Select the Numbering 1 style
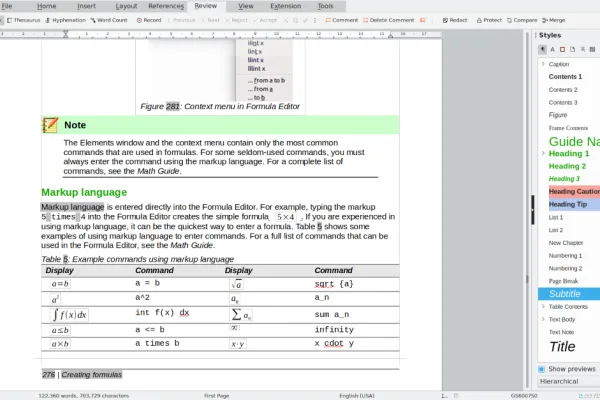 (565, 255)
